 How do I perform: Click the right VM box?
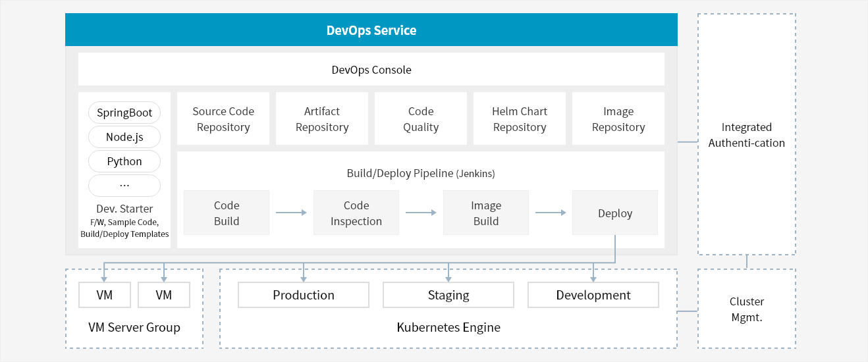pos(164,295)
